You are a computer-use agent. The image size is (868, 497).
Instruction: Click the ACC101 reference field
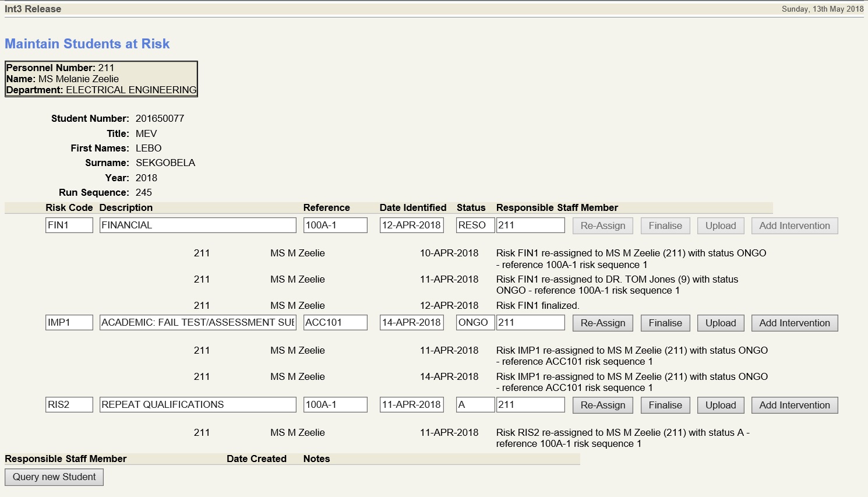point(335,323)
